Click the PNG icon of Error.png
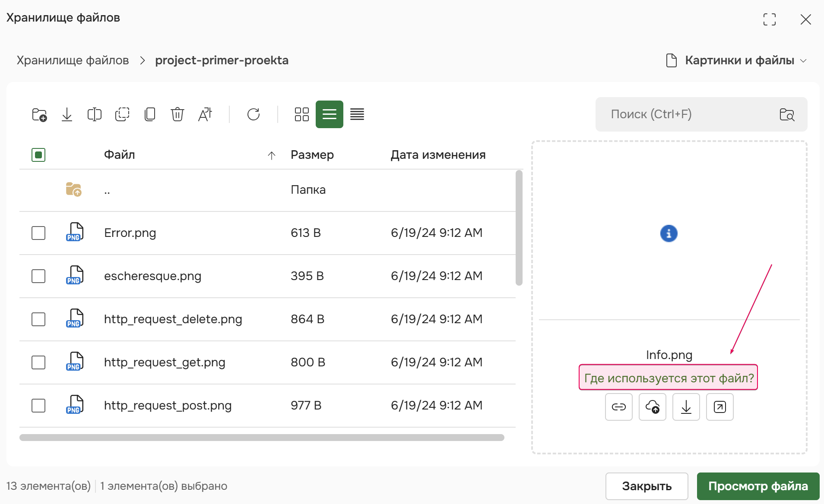 pyautogui.click(x=75, y=232)
